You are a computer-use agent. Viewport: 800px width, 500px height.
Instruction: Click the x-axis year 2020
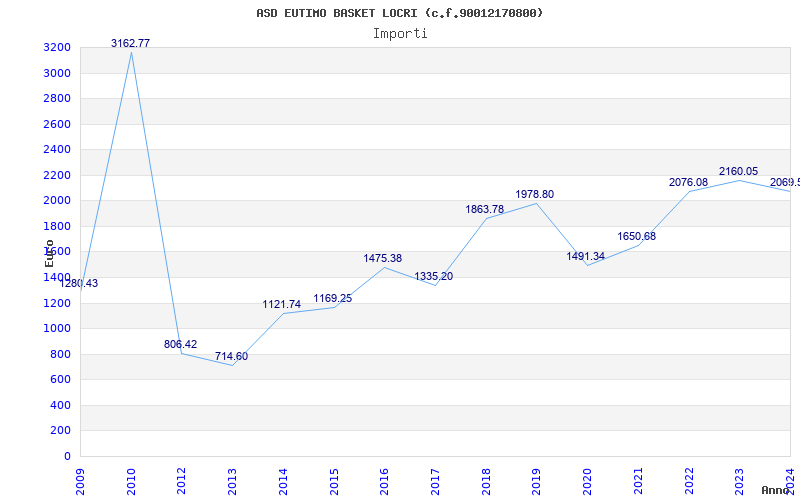coord(587,482)
